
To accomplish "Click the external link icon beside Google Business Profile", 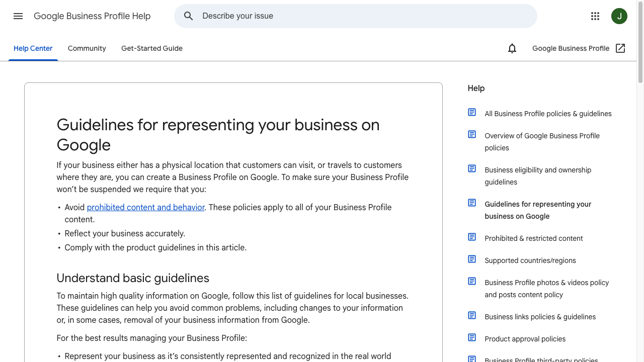I will [x=620, y=48].
